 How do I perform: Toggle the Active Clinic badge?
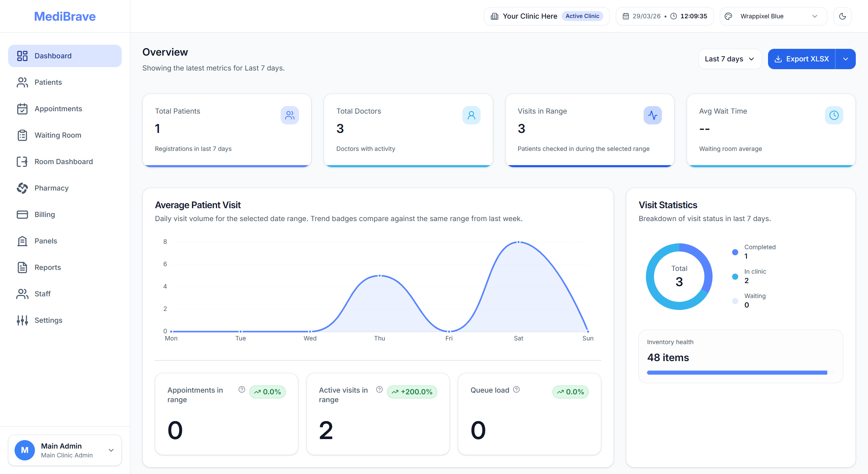coord(582,16)
